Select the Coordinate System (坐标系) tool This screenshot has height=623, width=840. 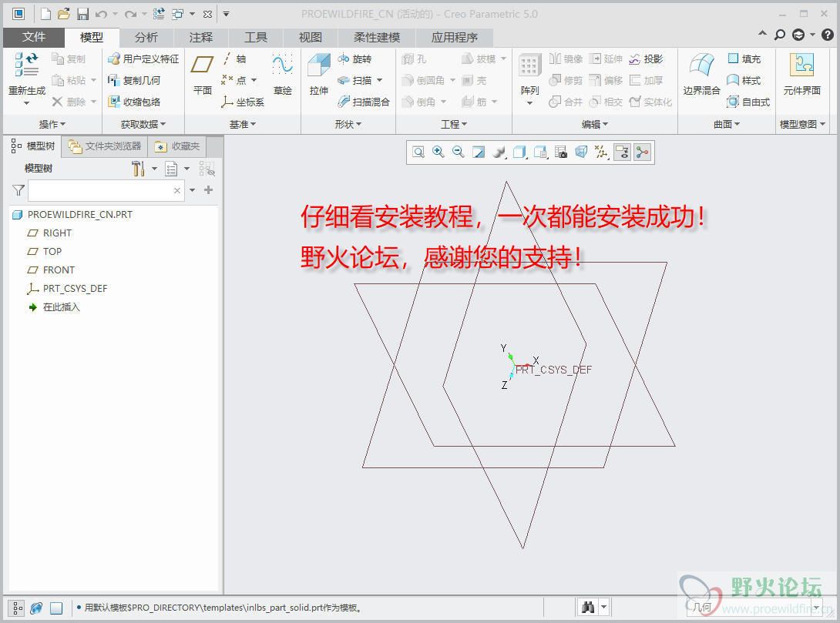coord(243,102)
